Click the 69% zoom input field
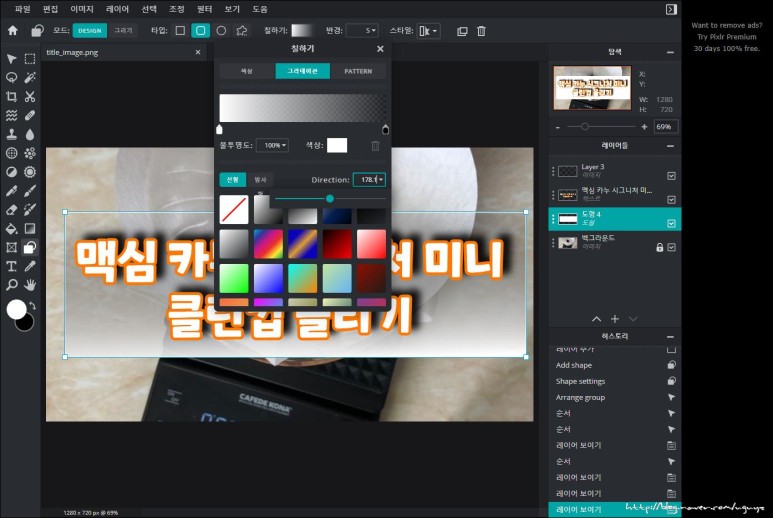The height and width of the screenshot is (518, 773). (x=666, y=127)
